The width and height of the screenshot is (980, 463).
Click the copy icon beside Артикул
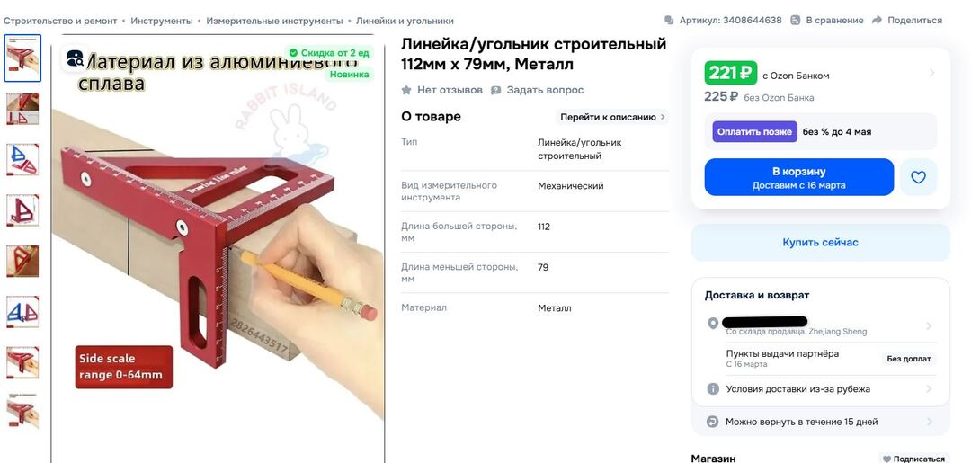click(670, 20)
